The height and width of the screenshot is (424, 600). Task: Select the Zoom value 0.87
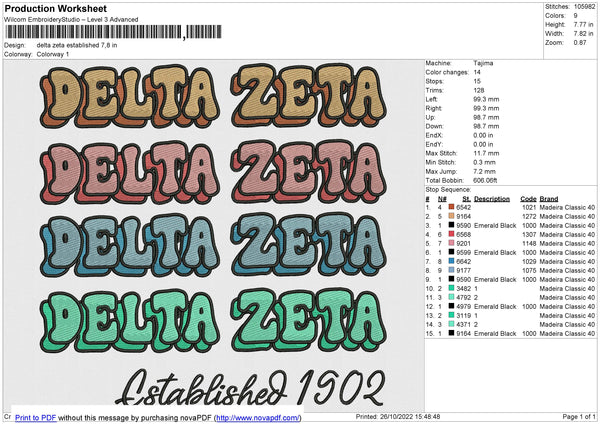(x=580, y=42)
